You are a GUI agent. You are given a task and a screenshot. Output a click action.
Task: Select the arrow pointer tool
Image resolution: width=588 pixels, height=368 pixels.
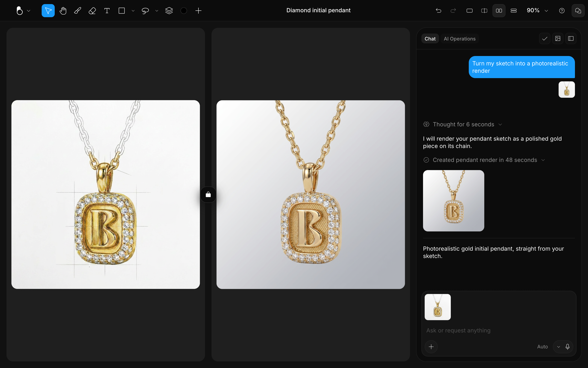click(48, 10)
